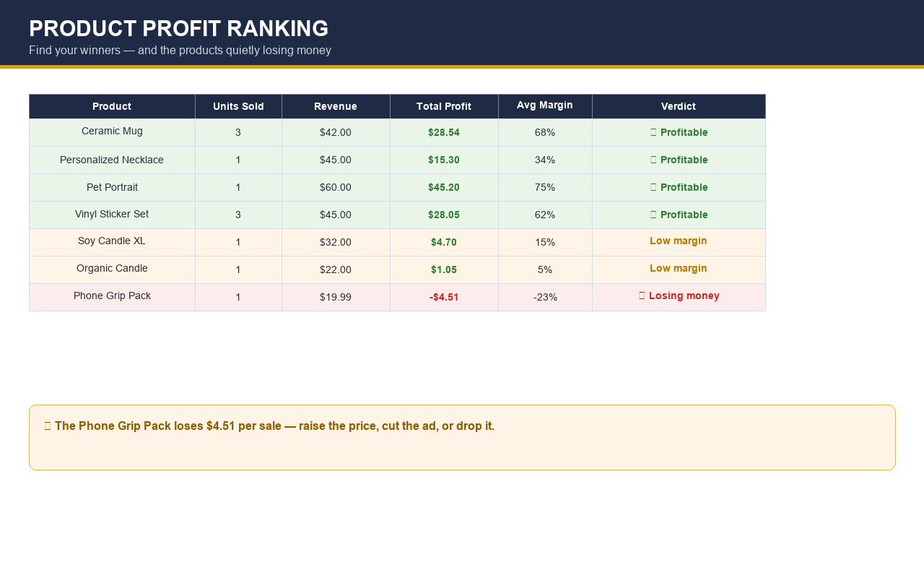Viewport: 924px width, 578px height.
Task: Click the Losing money verdict cell
Action: pyautogui.click(x=679, y=297)
